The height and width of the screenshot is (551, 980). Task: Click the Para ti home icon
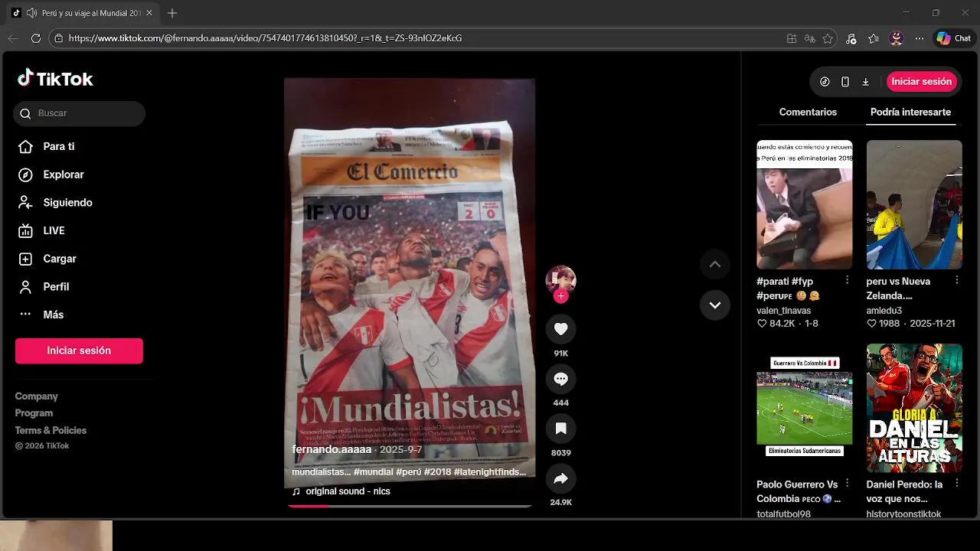25,146
